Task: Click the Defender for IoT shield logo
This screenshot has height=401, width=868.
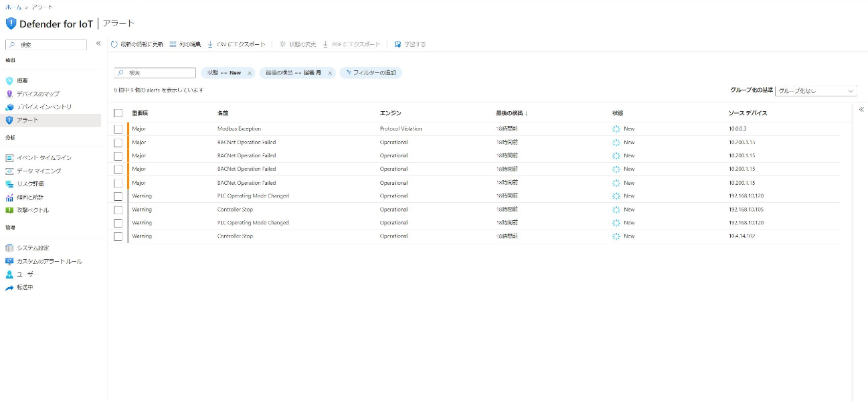Action: 11,23
